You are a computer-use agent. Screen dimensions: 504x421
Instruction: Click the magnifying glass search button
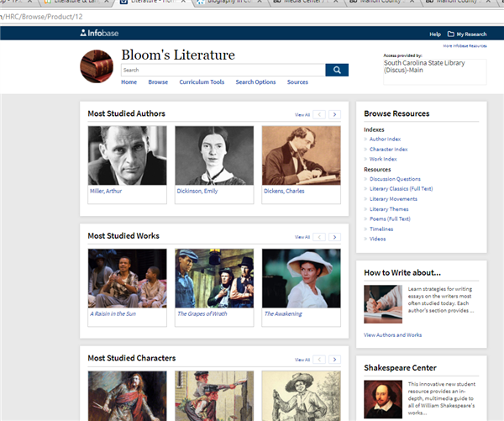(x=337, y=70)
